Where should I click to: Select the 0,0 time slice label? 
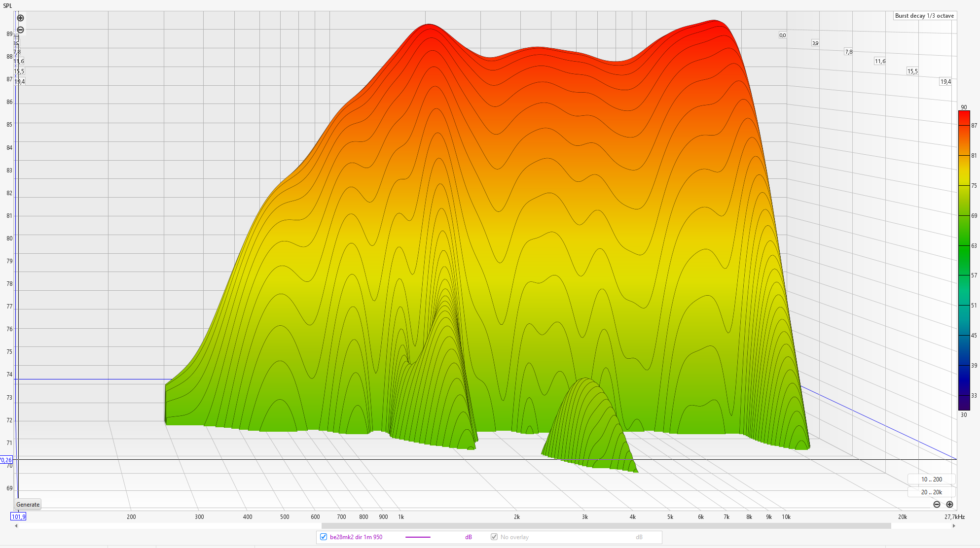click(782, 35)
